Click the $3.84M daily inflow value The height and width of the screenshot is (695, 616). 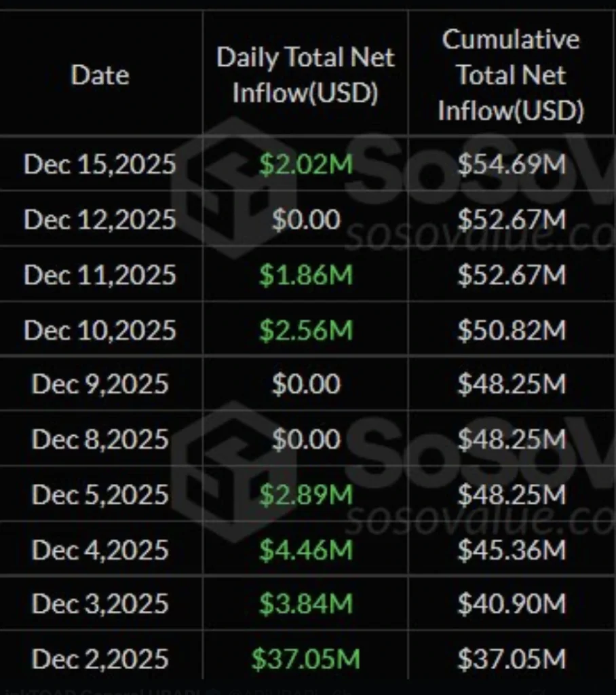306,604
